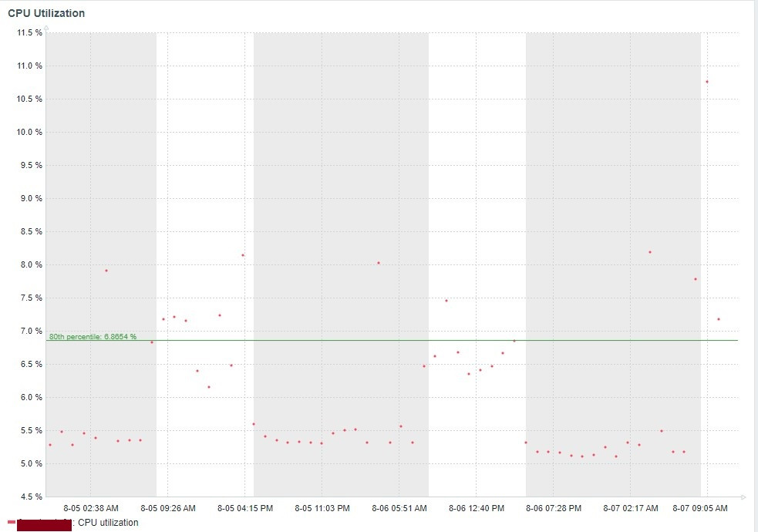
Task: Click the x-axis arrow at right end
Action: pyautogui.click(x=743, y=497)
